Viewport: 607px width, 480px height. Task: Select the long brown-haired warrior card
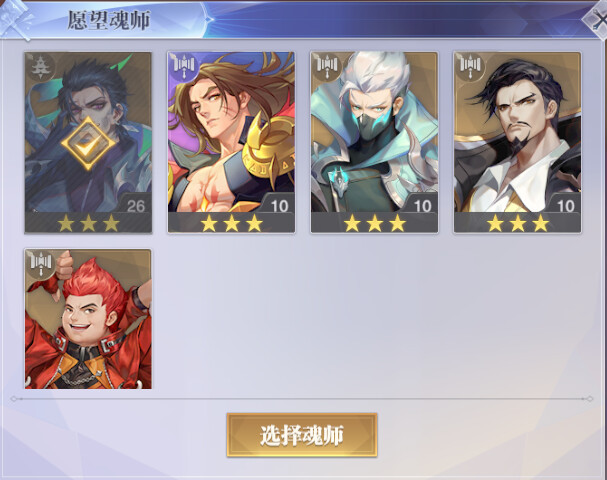pos(231,142)
